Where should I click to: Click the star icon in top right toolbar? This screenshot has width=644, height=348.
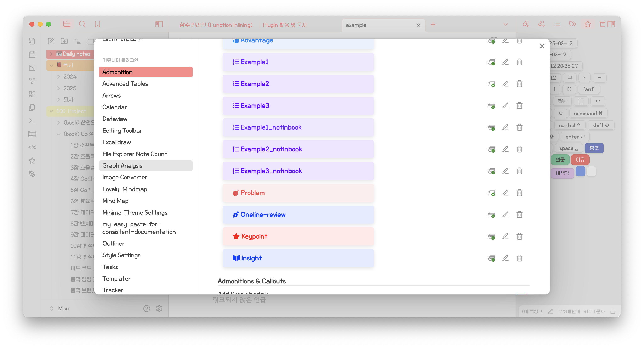[588, 24]
